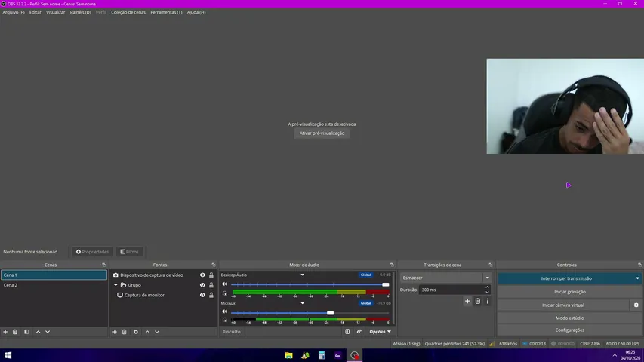Screen dimensions: 644x362
Task: Add a new source in the Fontes panel
Action: tap(115, 332)
